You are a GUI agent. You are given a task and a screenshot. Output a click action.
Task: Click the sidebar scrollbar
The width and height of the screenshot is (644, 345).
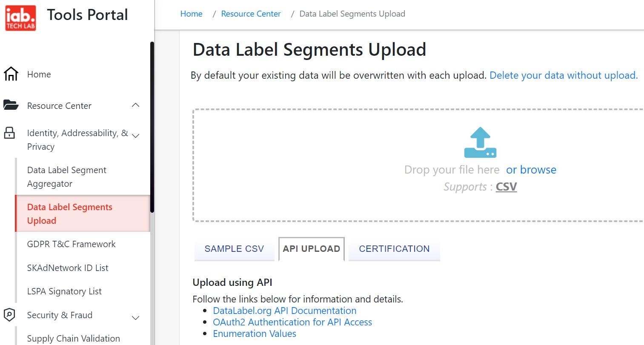(152, 128)
